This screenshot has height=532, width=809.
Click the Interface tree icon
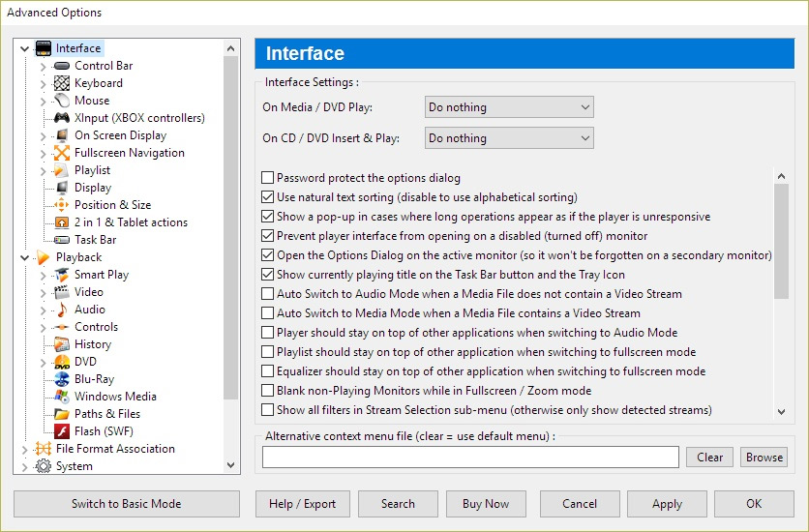click(x=44, y=48)
